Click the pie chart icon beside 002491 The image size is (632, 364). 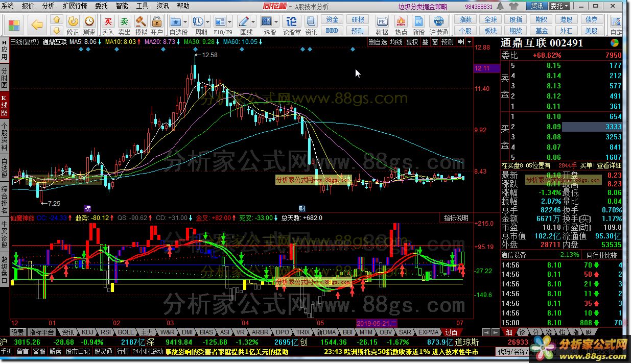(615, 43)
